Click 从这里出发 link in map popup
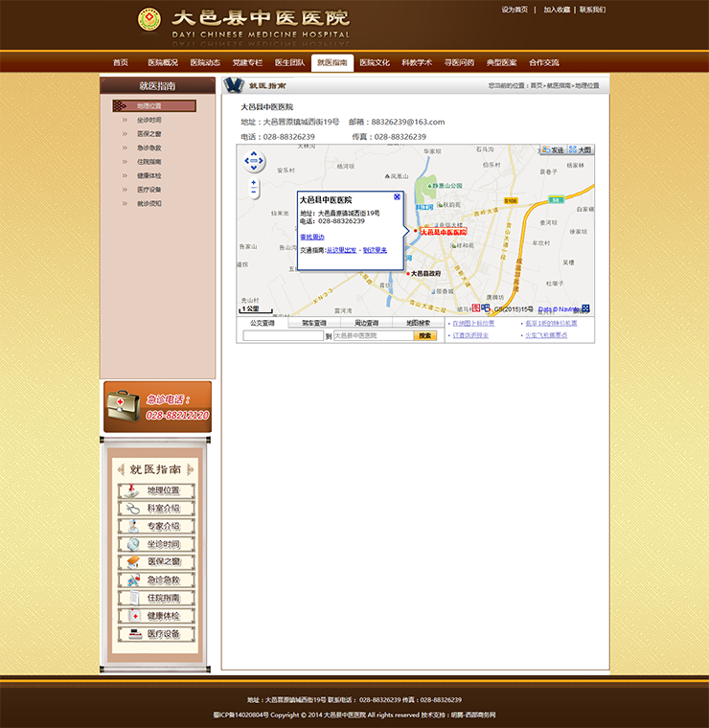The image size is (709, 728). coord(342,250)
